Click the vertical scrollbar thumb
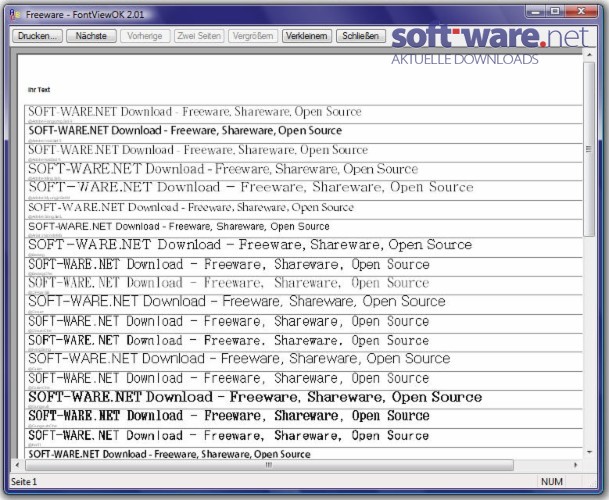The image size is (609, 500). (590, 149)
